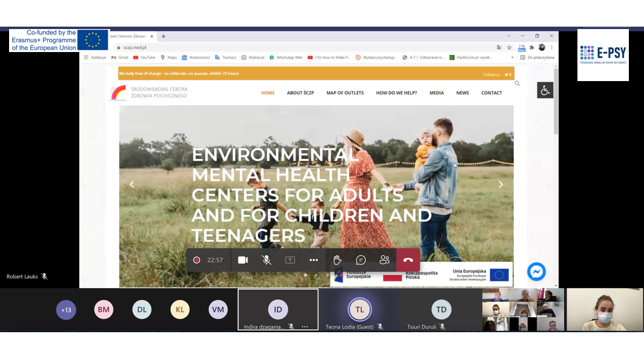Click the browser page vertical scrollbar
The image size is (644, 357).
[556, 100]
